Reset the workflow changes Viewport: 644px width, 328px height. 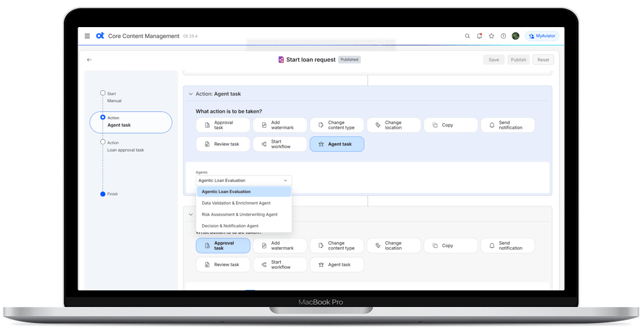[543, 59]
